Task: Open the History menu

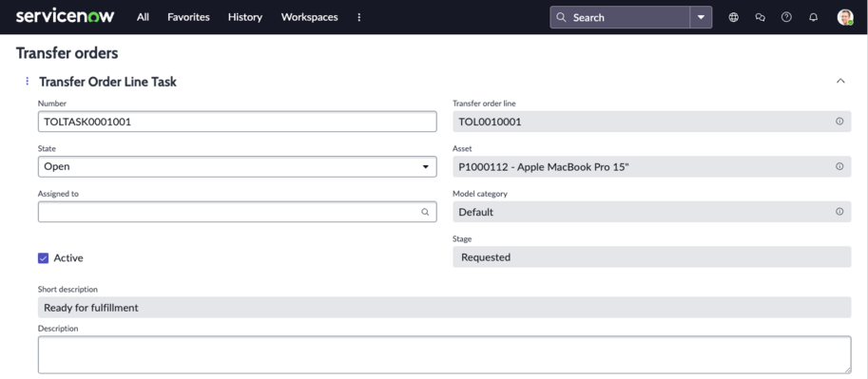Action: [x=244, y=17]
